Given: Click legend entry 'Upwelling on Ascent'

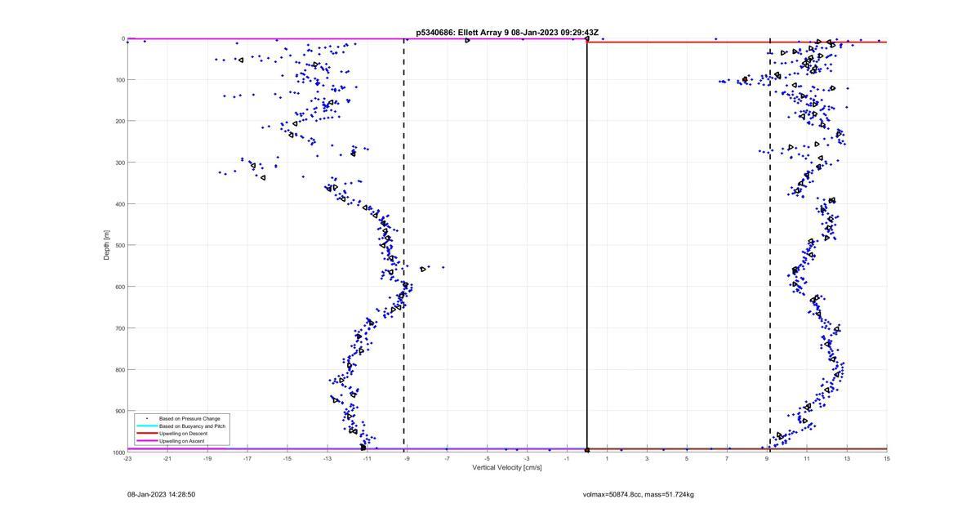Looking at the screenshot, I should point(182,441).
